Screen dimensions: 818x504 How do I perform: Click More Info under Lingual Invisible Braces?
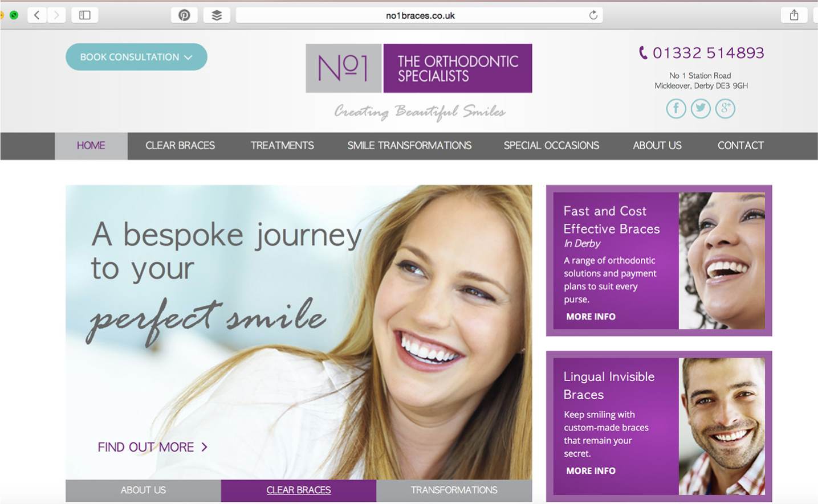(591, 471)
